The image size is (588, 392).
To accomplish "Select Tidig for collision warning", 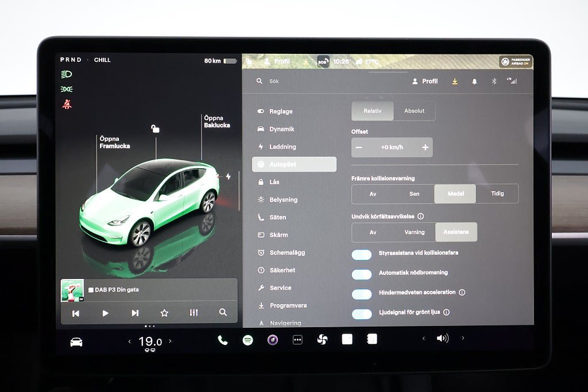I will [x=497, y=194].
